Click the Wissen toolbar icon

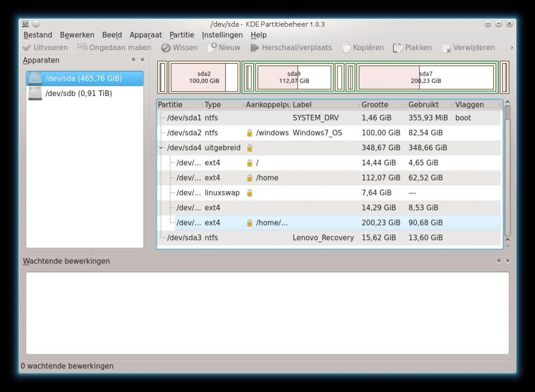click(166, 47)
